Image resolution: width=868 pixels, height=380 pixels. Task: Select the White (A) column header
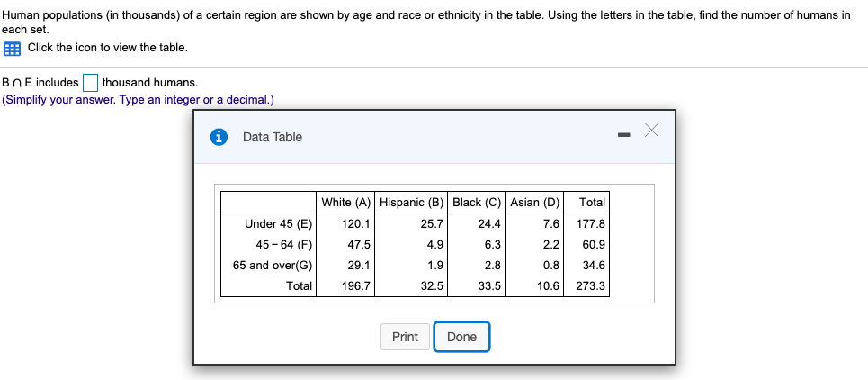coord(345,203)
